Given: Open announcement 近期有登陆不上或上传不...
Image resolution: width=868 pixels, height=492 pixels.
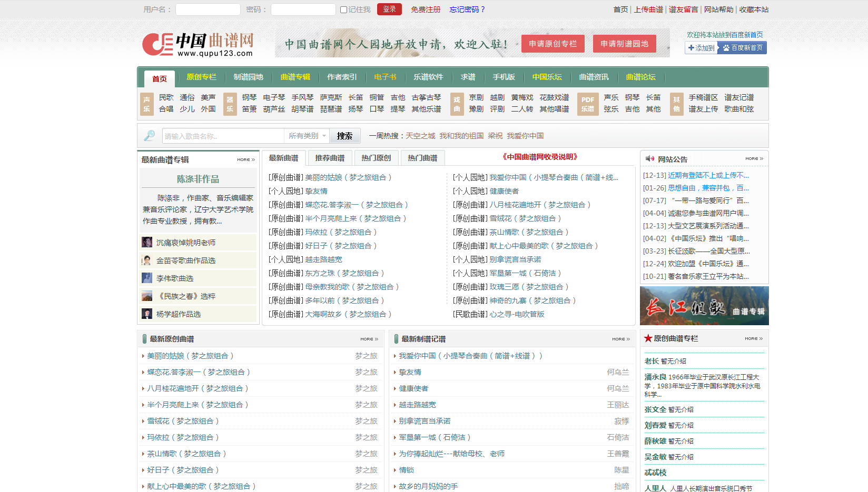Looking at the screenshot, I should click(708, 175).
